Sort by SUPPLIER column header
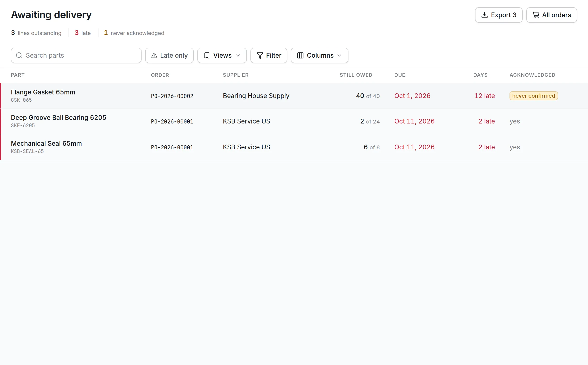This screenshot has width=588, height=365. 236,75
